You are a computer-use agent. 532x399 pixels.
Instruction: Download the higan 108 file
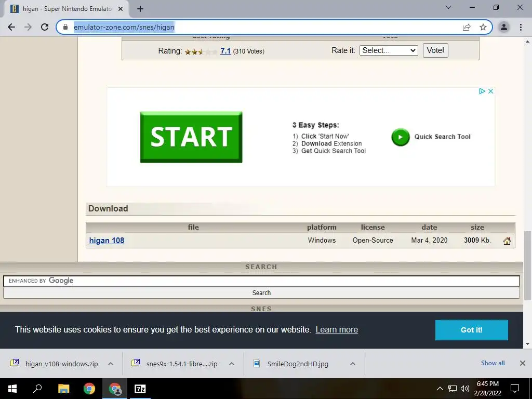point(107,241)
